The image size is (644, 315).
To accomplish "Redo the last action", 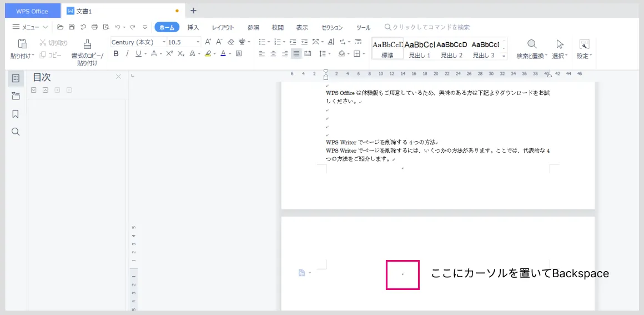I will (x=132, y=27).
